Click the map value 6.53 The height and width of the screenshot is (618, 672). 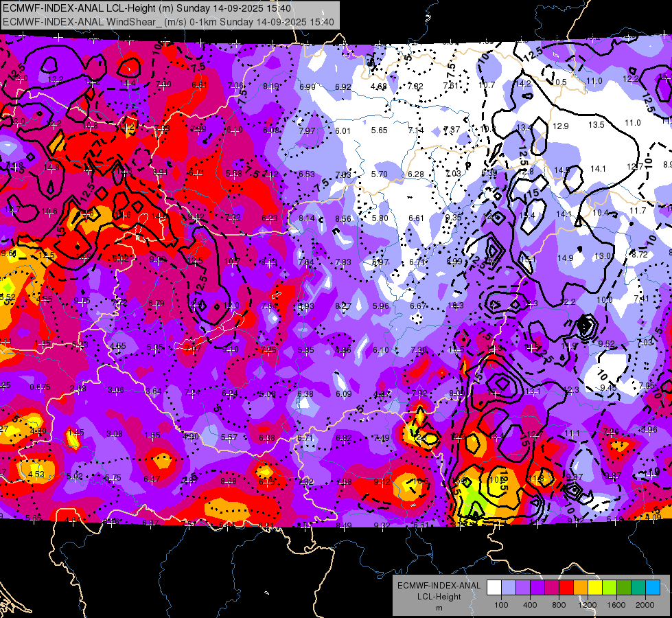(307, 174)
